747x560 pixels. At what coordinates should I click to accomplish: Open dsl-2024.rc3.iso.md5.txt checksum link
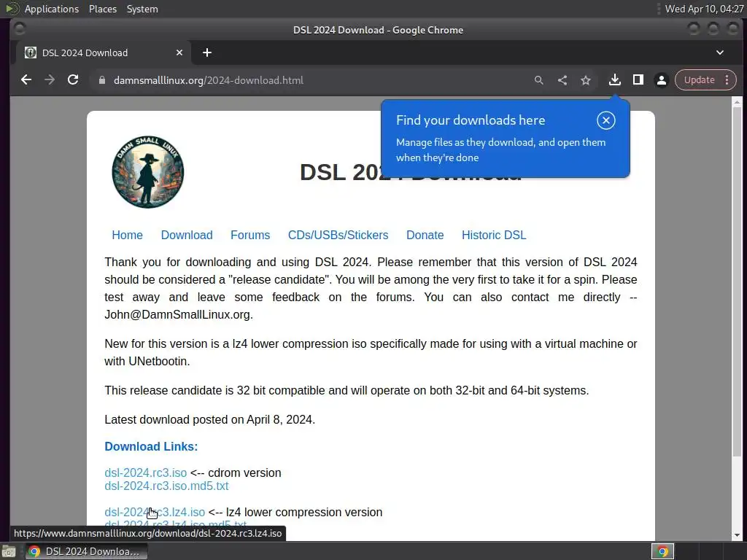point(166,486)
